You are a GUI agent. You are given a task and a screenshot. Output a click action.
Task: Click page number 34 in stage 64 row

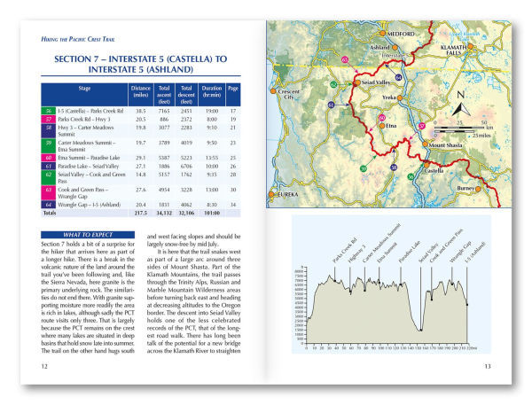pos(233,205)
